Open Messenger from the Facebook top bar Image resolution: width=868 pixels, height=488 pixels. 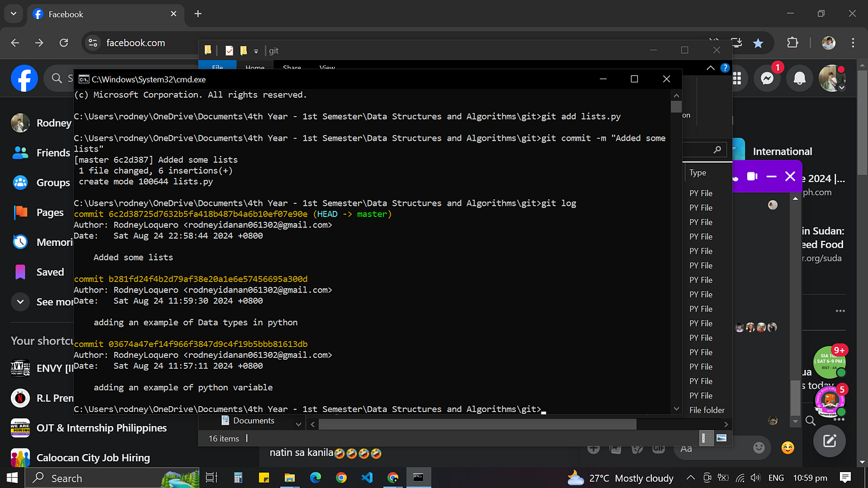pos(766,78)
